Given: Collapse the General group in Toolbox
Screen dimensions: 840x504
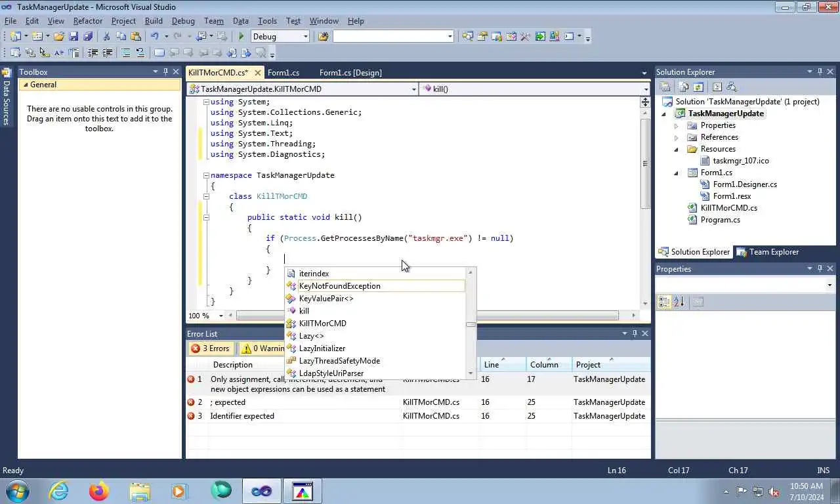Looking at the screenshot, I should [26, 85].
